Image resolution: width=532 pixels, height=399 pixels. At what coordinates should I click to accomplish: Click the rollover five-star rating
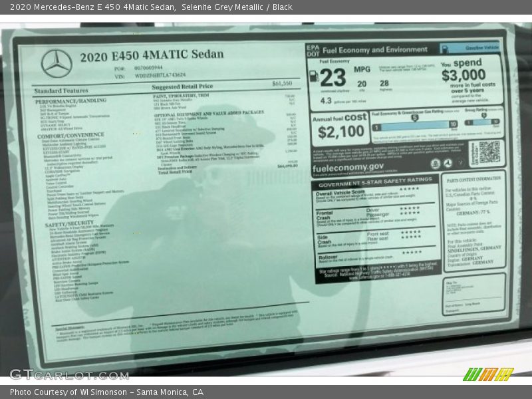click(412, 253)
